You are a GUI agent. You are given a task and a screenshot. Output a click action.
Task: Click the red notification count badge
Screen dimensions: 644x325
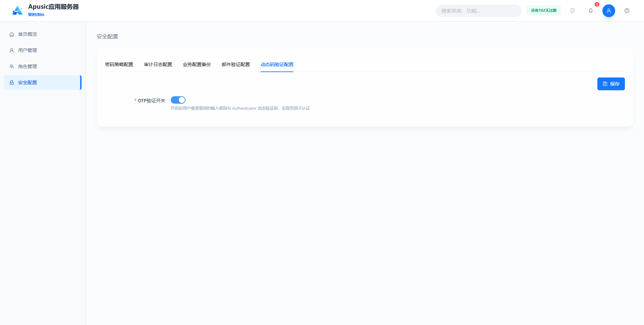point(597,4)
